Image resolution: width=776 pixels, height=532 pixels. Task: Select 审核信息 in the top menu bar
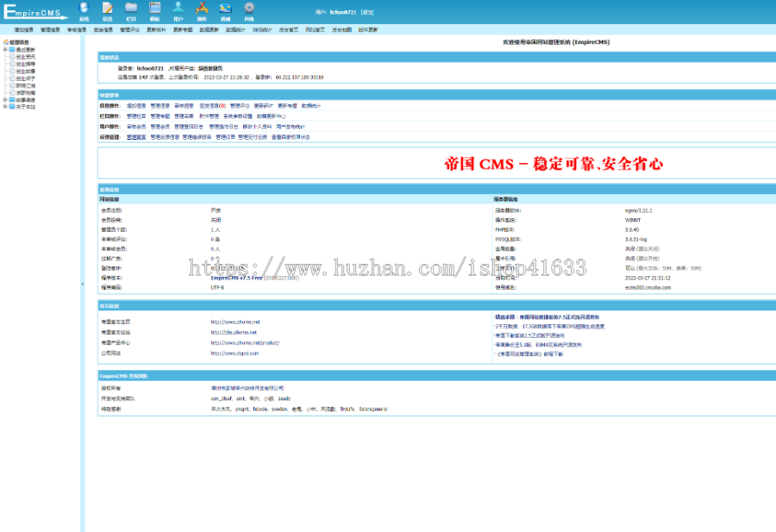(77, 29)
